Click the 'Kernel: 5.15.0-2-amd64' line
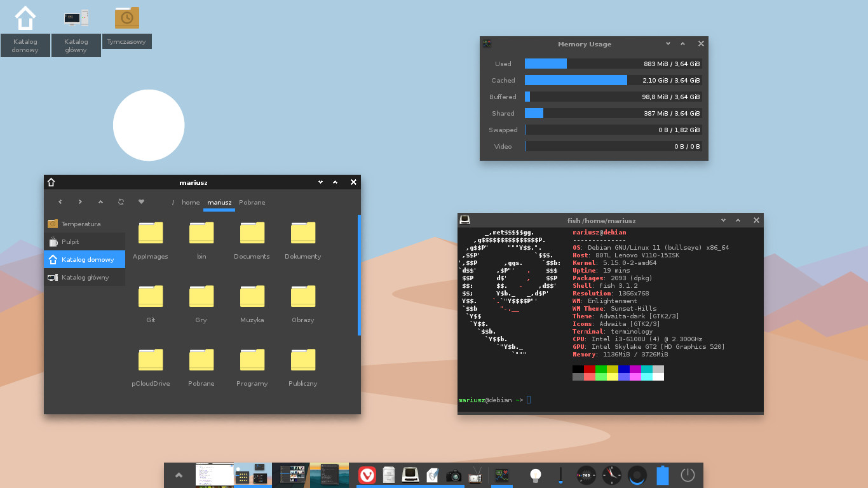This screenshot has width=868, height=488. [614, 262]
